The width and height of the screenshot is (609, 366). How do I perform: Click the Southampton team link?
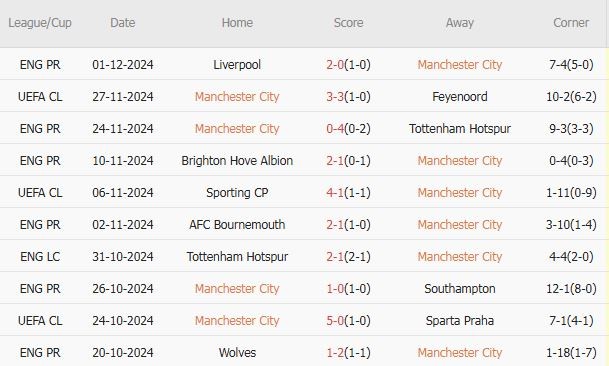[460, 289]
